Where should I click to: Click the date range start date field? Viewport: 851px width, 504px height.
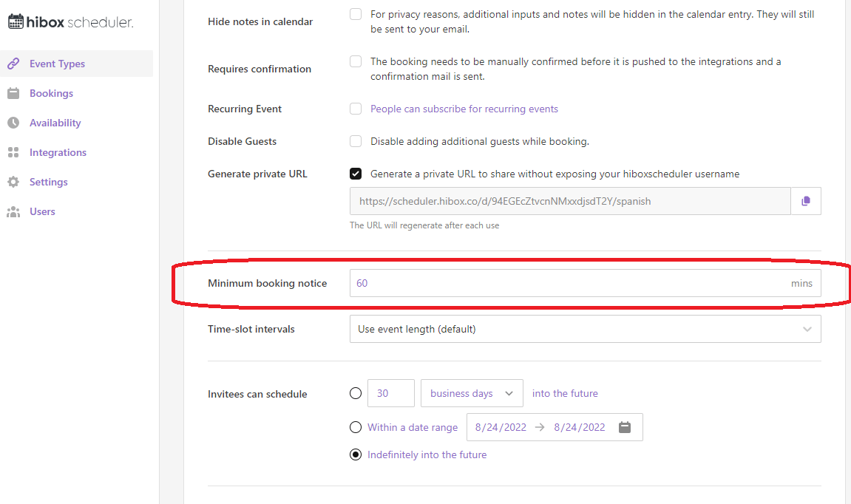click(501, 427)
